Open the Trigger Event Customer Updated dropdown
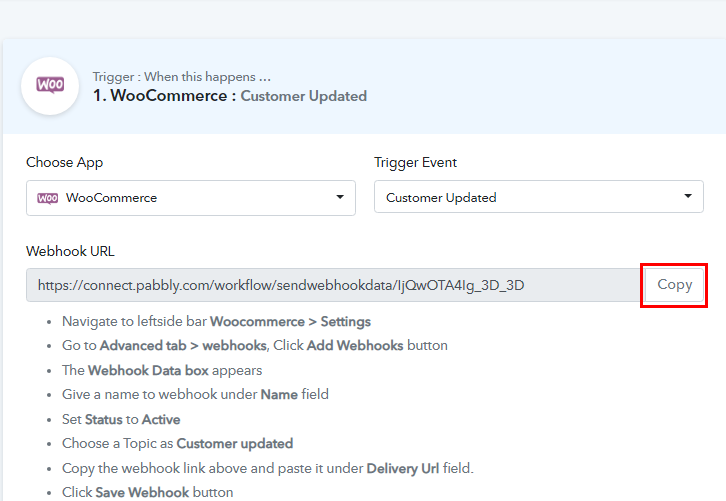Viewport: 726px width, 501px height. coord(538,197)
